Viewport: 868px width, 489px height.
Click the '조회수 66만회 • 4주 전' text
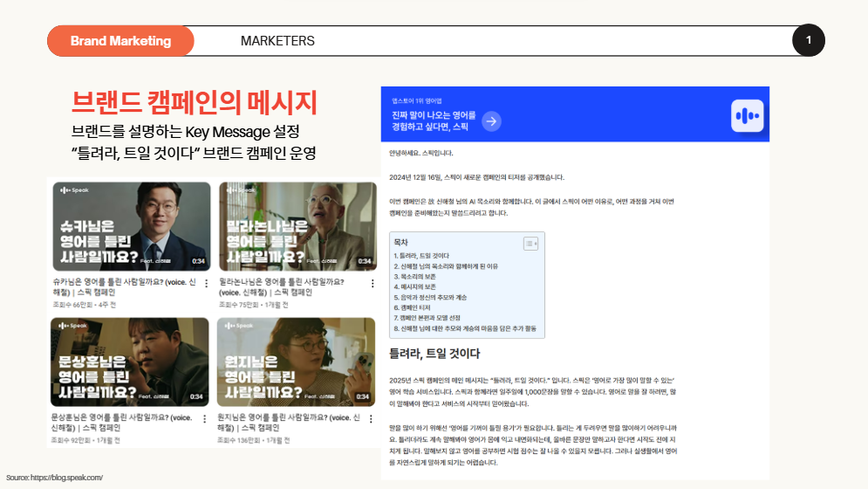click(84, 305)
